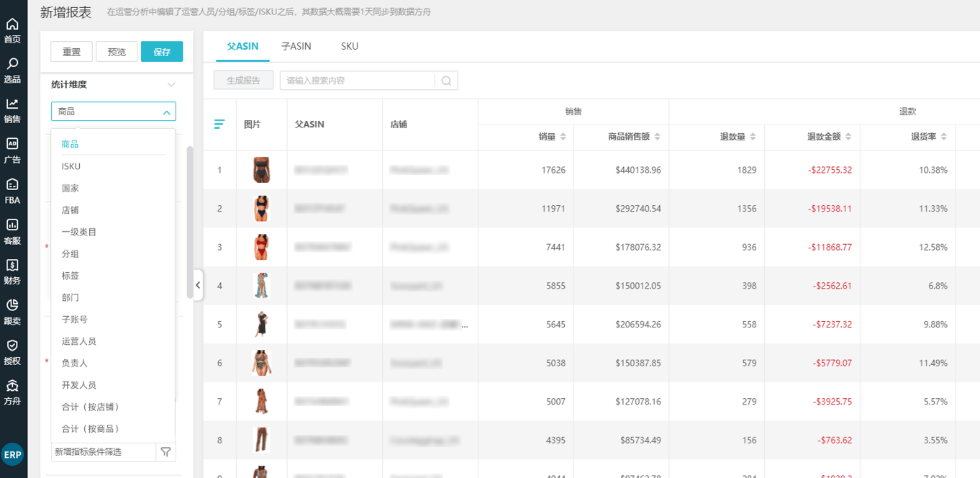This screenshot has width=980, height=478.
Task: Select 店铺 from the dimension list
Action: tap(71, 210)
